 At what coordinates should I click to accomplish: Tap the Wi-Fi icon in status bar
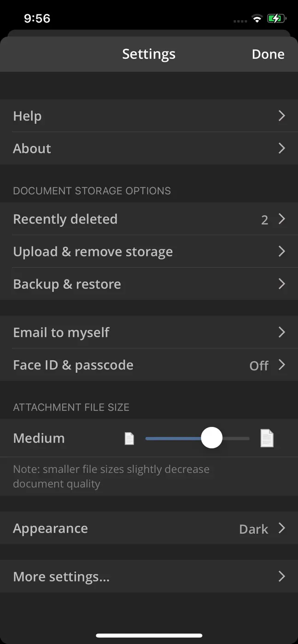coord(257,19)
